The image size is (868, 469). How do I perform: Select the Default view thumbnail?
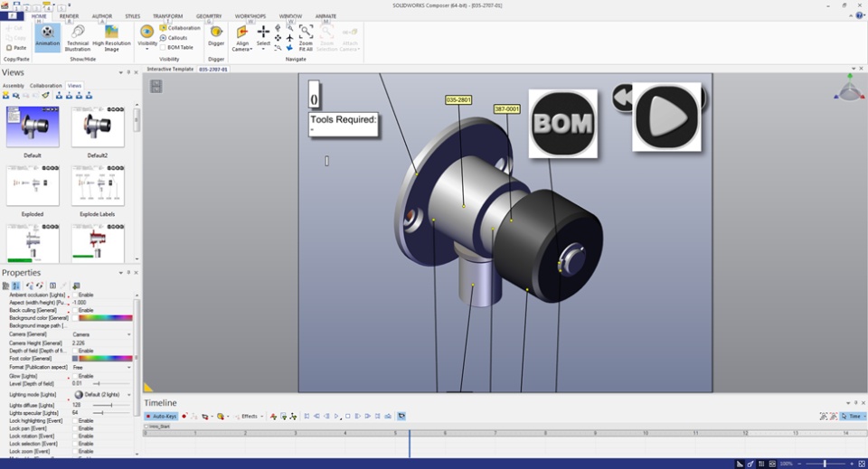[33, 127]
